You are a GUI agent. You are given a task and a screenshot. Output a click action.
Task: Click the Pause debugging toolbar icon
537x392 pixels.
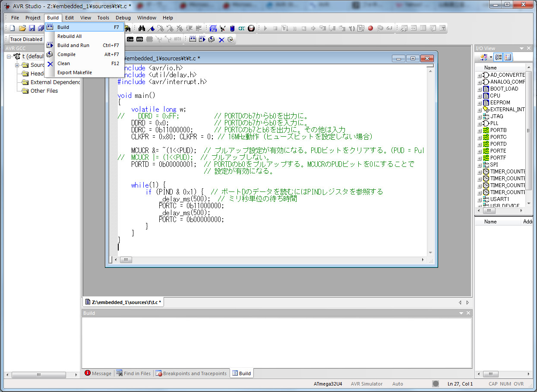point(294,28)
